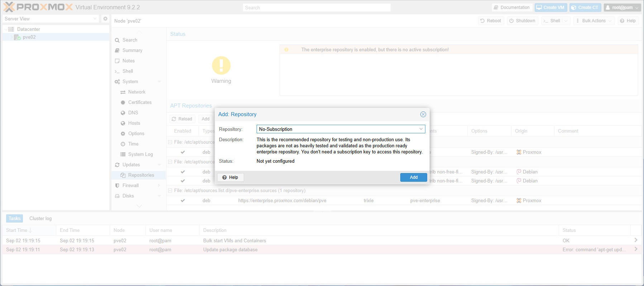Image resolution: width=644 pixels, height=286 pixels.
Task: Select 'Bulk start VMs and Containers' row
Action: click(321, 240)
